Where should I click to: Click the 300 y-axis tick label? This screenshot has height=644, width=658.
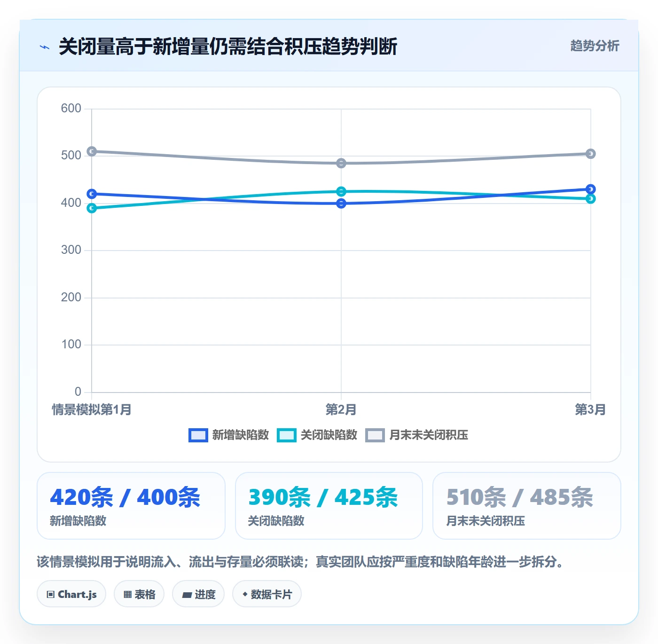point(71,250)
